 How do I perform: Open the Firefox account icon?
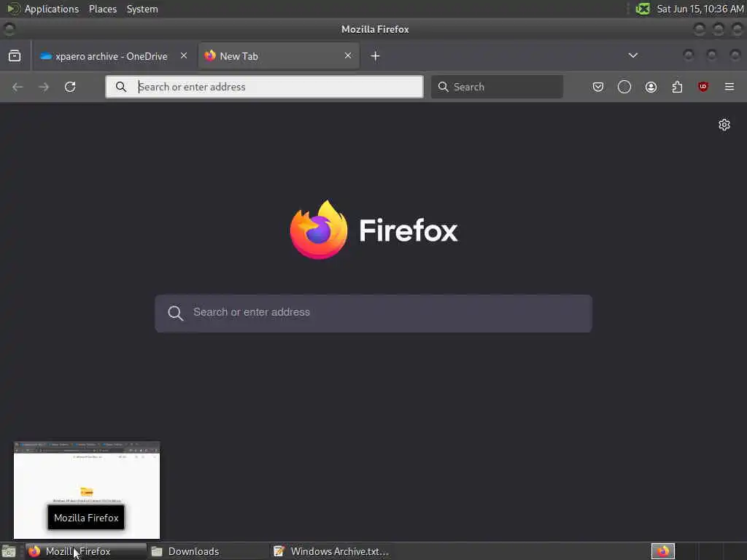tap(651, 87)
